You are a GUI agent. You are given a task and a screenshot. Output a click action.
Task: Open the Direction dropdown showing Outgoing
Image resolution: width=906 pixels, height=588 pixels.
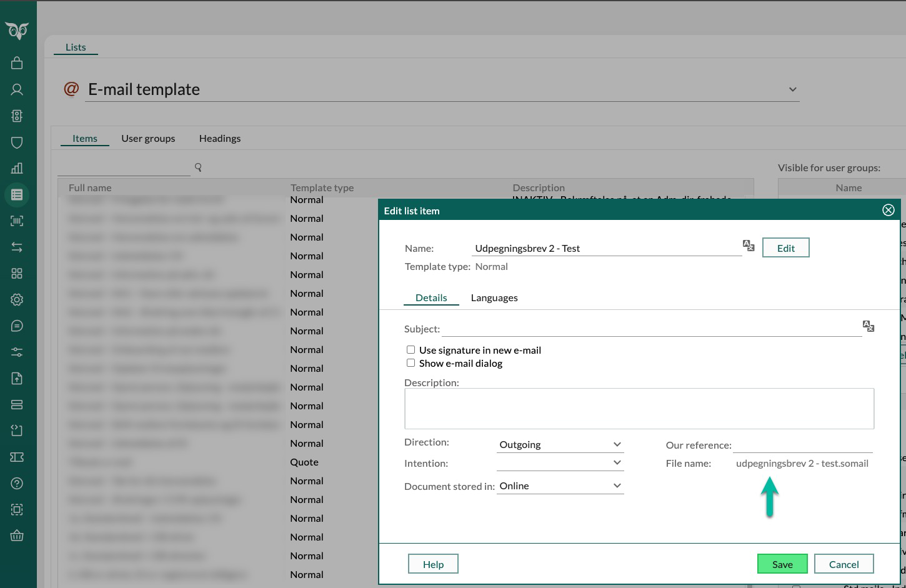pyautogui.click(x=560, y=444)
